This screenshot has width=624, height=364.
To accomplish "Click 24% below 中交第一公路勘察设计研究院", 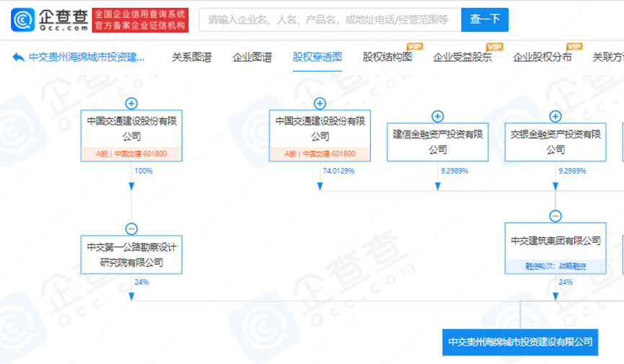I will [141, 282].
